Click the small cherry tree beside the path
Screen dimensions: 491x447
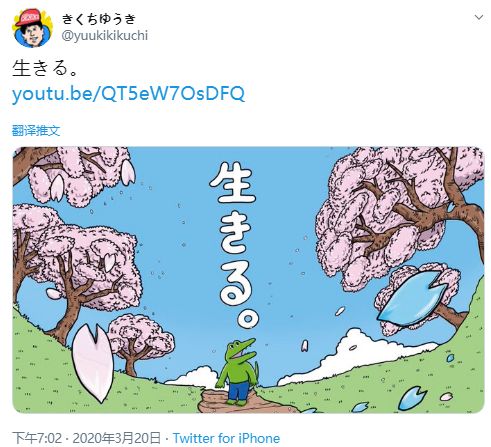tap(140, 343)
